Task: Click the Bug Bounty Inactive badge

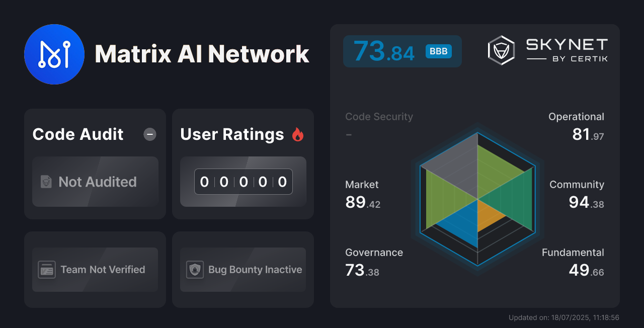Action: [x=243, y=270]
